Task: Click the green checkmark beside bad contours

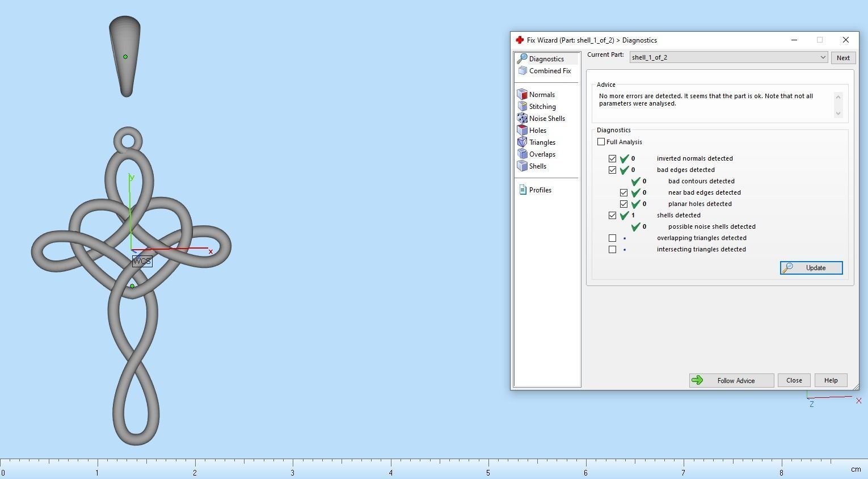Action: (x=636, y=181)
